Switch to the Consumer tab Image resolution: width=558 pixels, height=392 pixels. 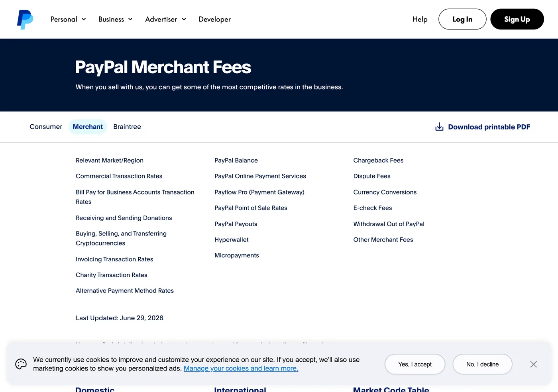click(x=46, y=127)
